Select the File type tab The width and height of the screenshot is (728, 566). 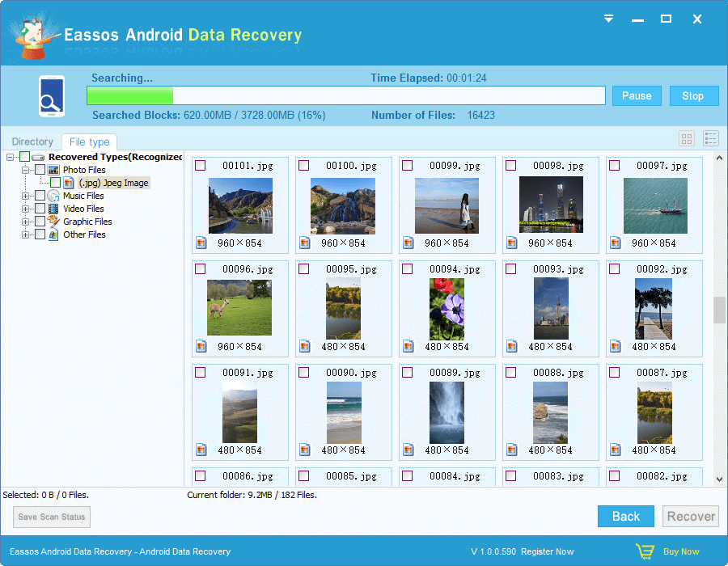point(89,142)
